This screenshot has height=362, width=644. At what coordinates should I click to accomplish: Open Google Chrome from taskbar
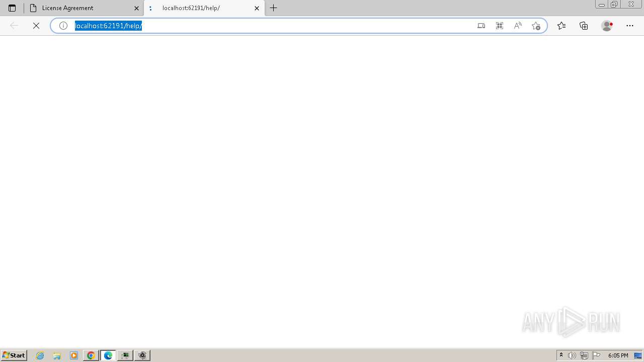pos(91,355)
